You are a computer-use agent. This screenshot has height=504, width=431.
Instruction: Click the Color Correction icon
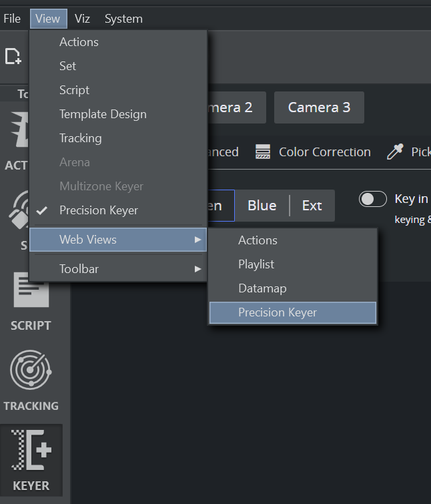coord(263,152)
